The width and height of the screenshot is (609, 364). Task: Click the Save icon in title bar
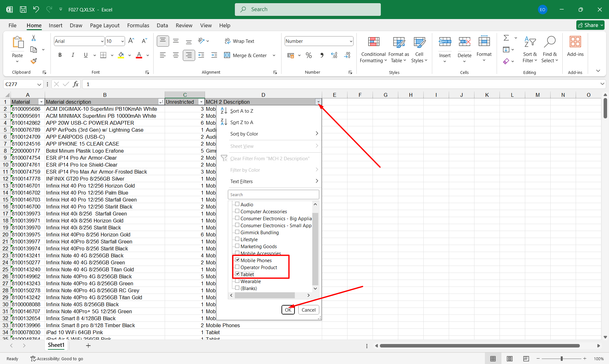pos(23,10)
